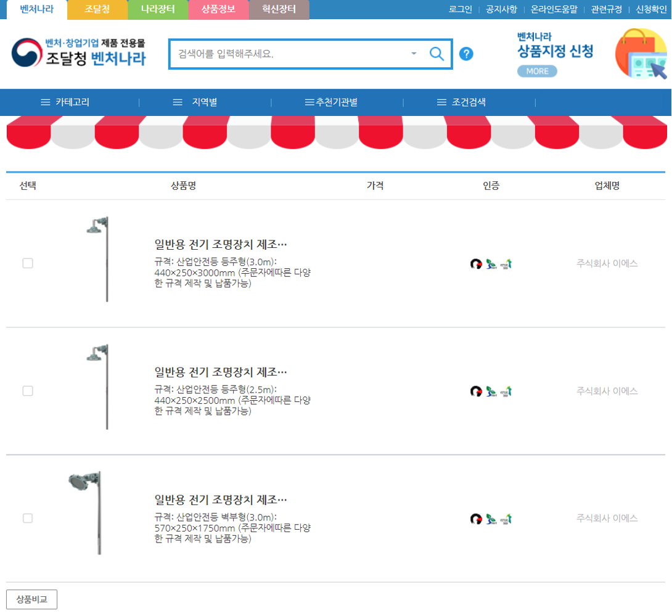Check the 등주형(3.0m) product checkbox
The height and width of the screenshot is (616, 672).
click(28, 263)
